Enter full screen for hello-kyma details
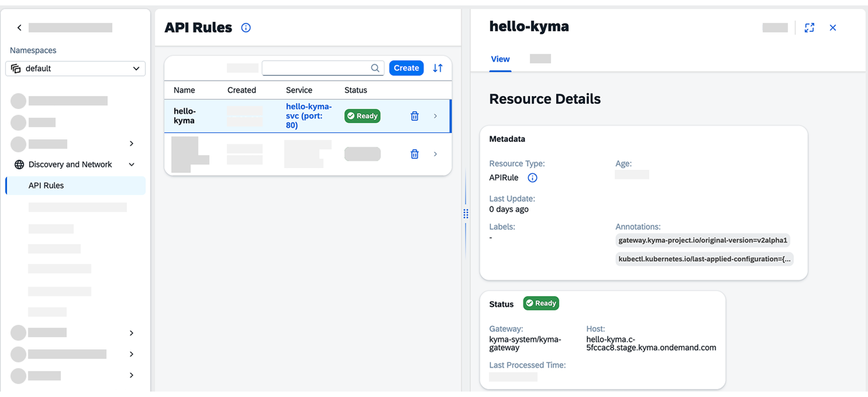Viewport: 868px width, 397px height. tap(809, 28)
